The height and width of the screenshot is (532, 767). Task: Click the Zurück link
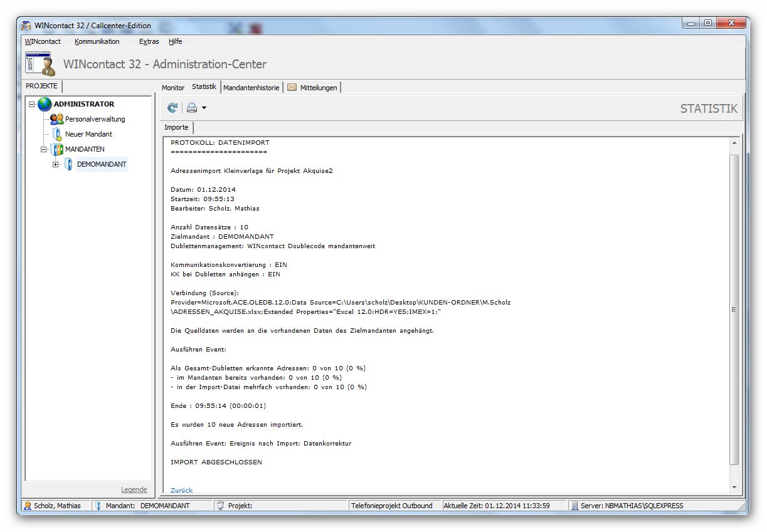point(182,490)
